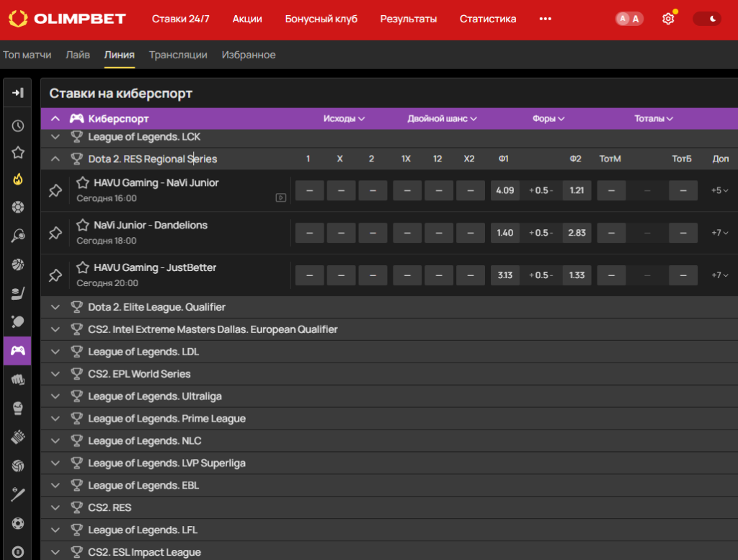Screen dimensions: 738x560
Task: Open the three-dots more menu
Action: [545, 19]
